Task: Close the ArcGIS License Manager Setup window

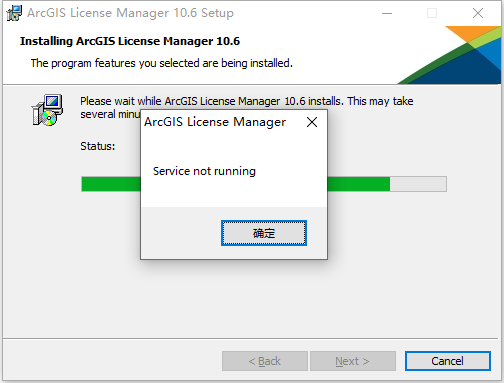Action: 478,13
